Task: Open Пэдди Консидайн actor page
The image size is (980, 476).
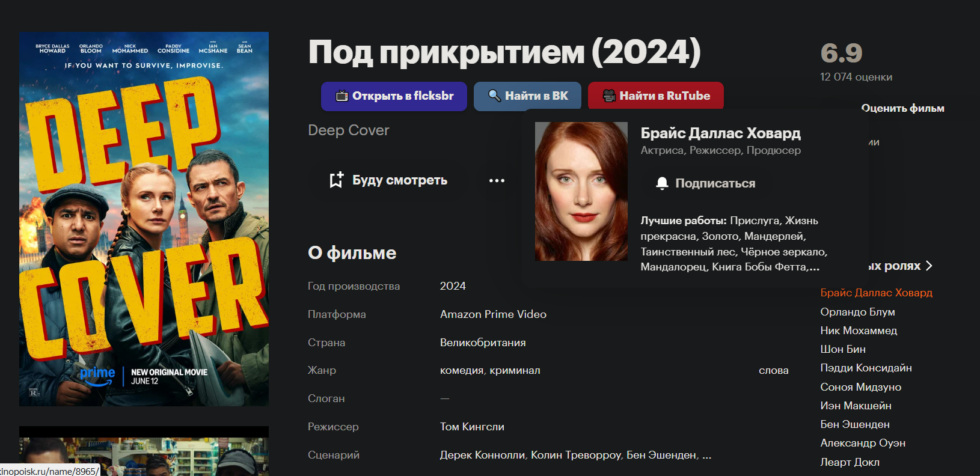Action: tap(866, 368)
